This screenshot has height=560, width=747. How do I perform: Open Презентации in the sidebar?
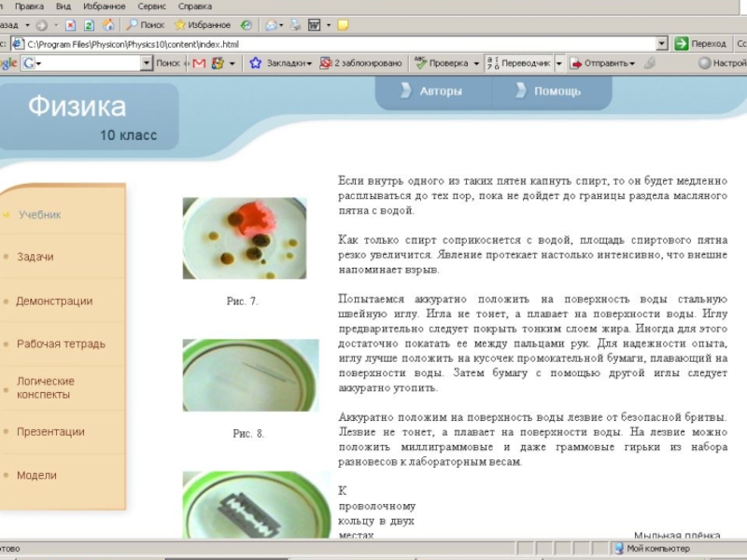(50, 432)
